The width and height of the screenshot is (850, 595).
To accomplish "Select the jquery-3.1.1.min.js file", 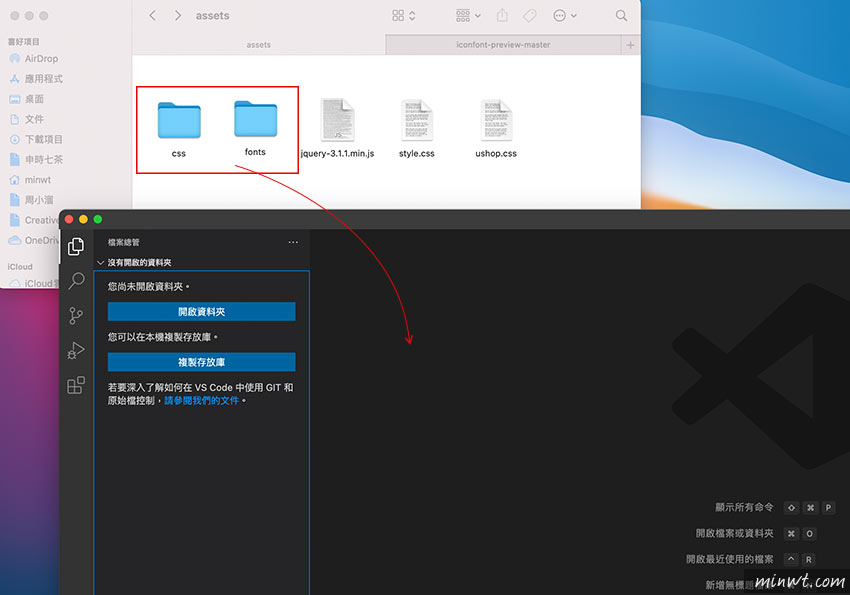I will click(x=337, y=129).
